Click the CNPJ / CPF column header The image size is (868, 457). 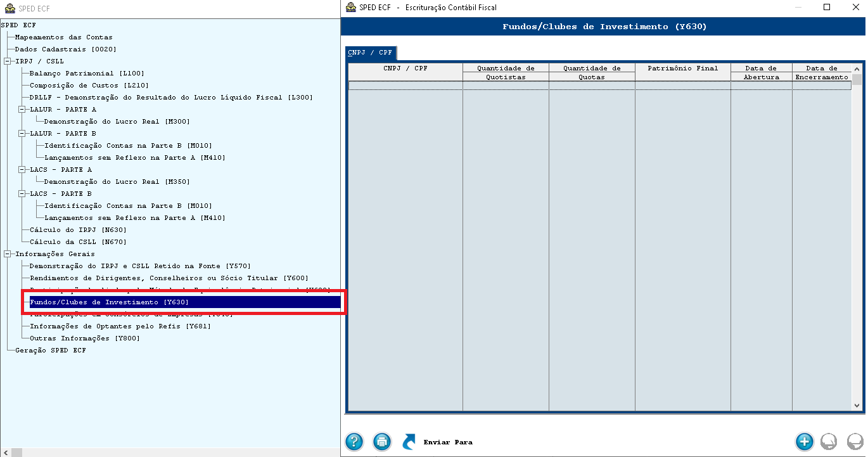pos(405,72)
